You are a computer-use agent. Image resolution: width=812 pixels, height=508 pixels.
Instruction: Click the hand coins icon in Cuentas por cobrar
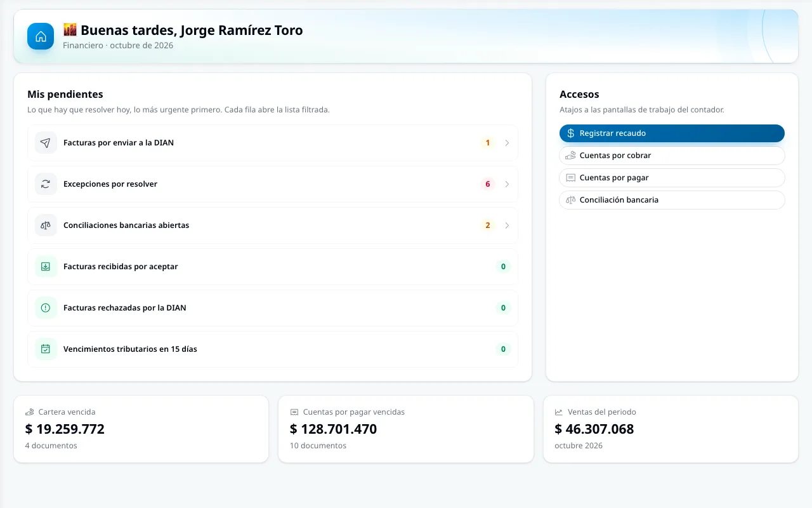point(571,156)
